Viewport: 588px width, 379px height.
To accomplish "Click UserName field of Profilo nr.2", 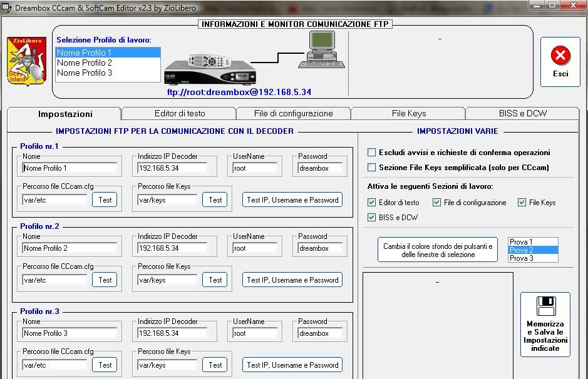I will pyautogui.click(x=255, y=248).
